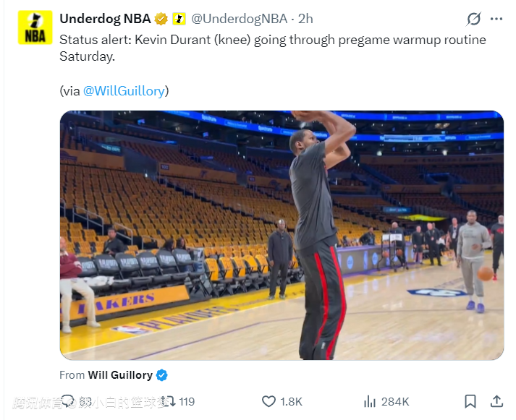516x420 pixels.
Task: Open the Grok explain-post icon
Action: 473,19
